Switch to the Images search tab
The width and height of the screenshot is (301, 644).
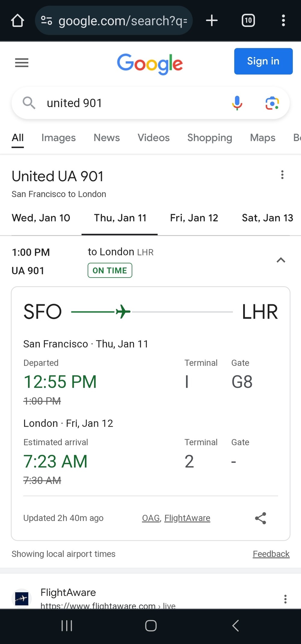pyautogui.click(x=58, y=138)
